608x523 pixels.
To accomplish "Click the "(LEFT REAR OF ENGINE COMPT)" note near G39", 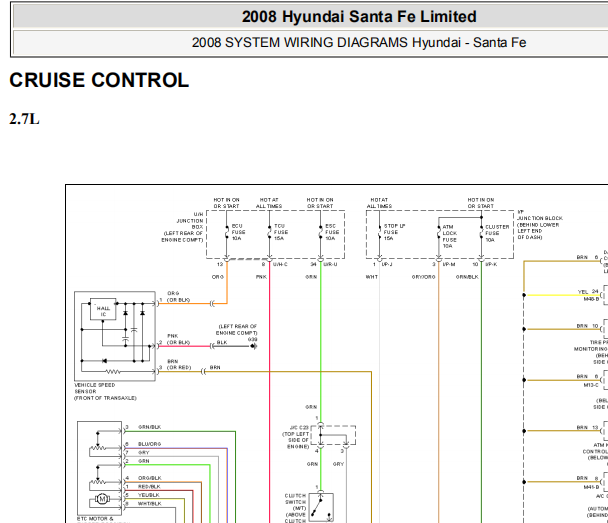I will point(237,330).
